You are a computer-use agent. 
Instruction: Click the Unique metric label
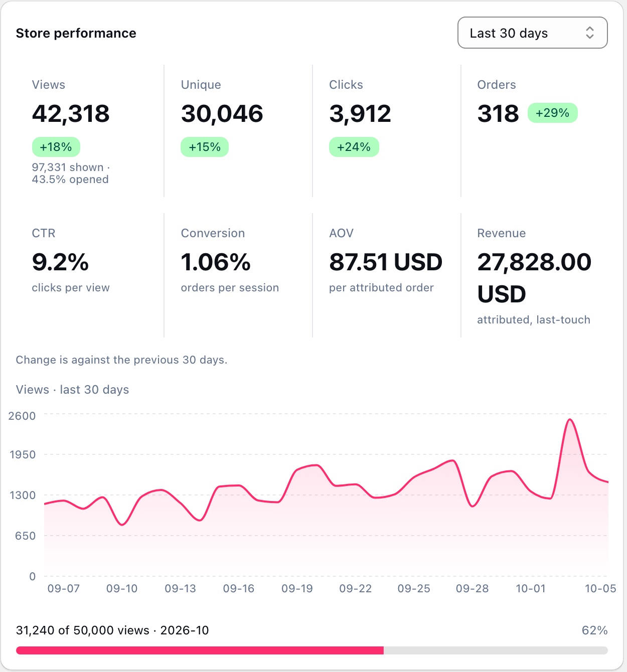[x=201, y=85]
